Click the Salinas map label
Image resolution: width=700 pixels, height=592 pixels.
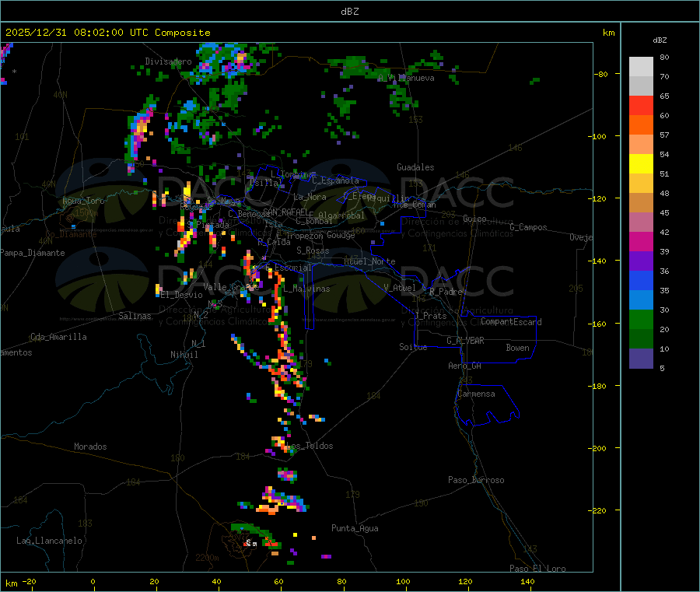coord(135,316)
